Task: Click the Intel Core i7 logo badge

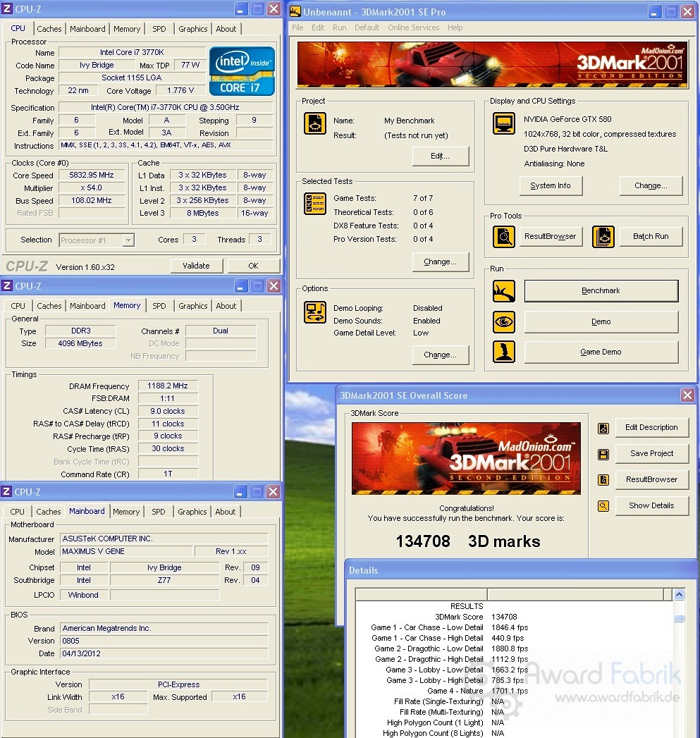Action: (x=242, y=71)
